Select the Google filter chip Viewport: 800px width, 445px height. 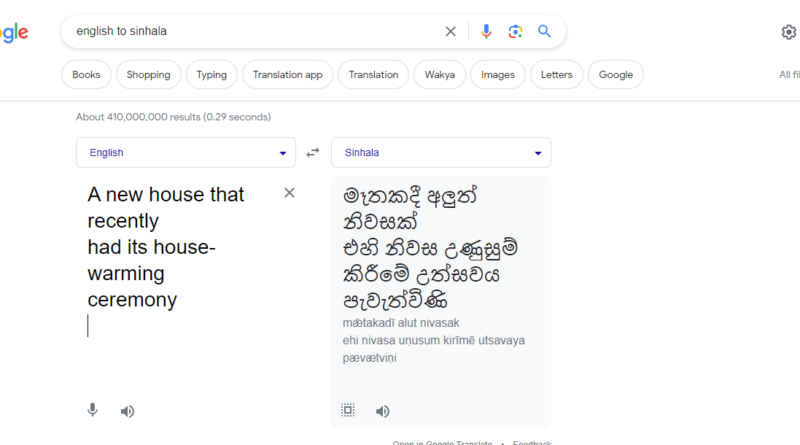(x=616, y=75)
